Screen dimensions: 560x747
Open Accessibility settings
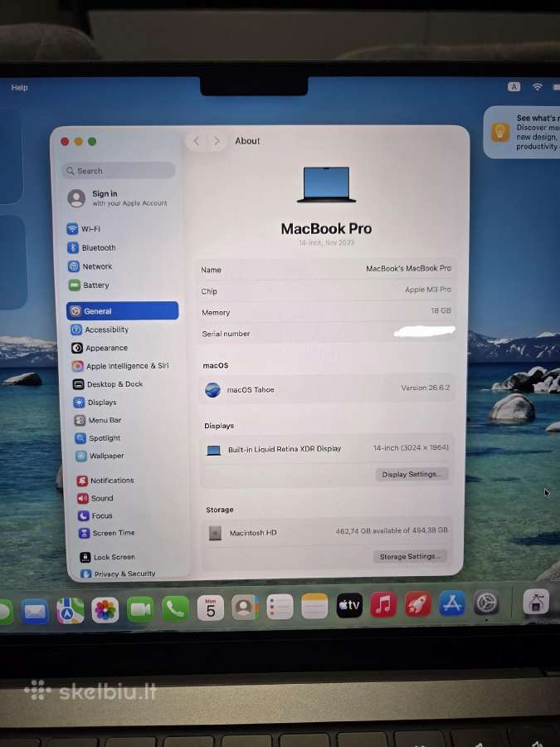(x=100, y=330)
